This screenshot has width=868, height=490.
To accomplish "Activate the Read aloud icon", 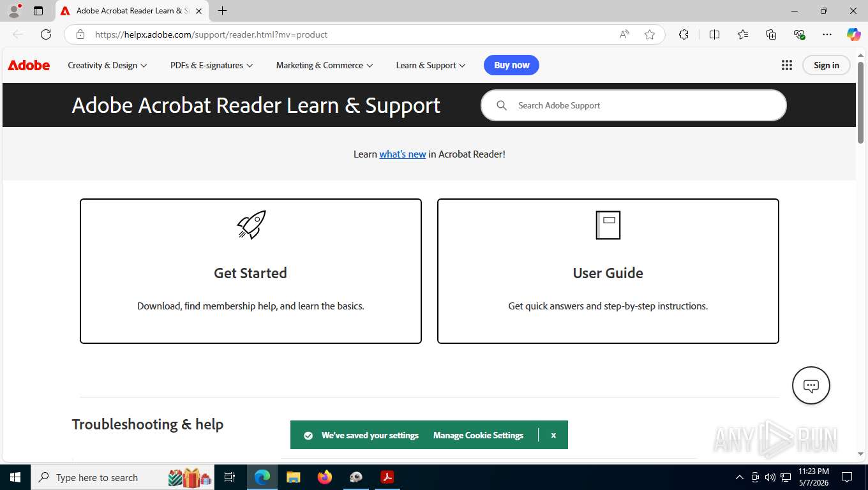I will tap(624, 34).
